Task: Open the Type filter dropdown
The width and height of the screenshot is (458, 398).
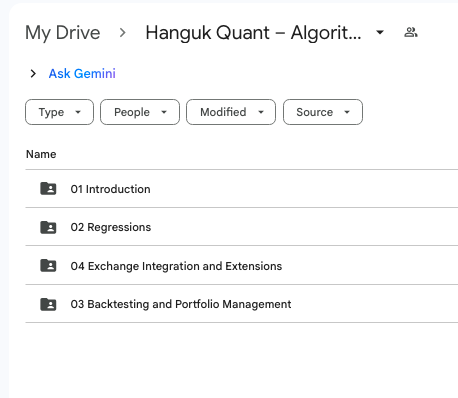Action: tap(59, 112)
